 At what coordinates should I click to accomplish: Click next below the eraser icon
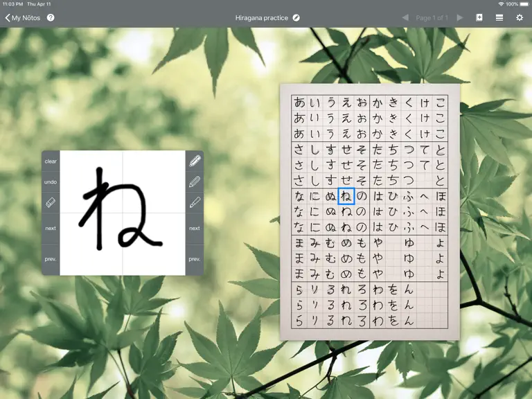click(51, 228)
